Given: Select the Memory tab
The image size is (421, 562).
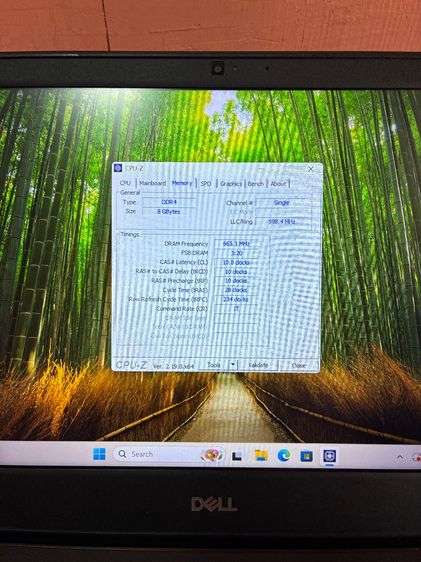Looking at the screenshot, I should pos(182,183).
